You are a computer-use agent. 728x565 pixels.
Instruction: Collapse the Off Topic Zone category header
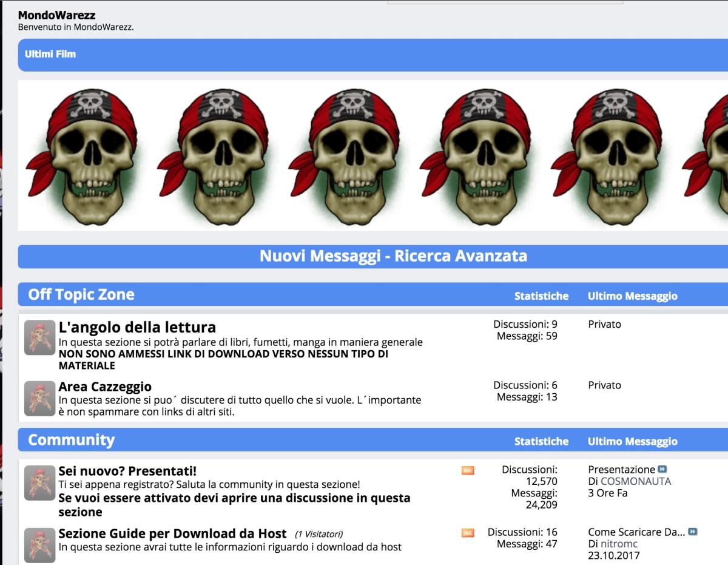pos(81,294)
